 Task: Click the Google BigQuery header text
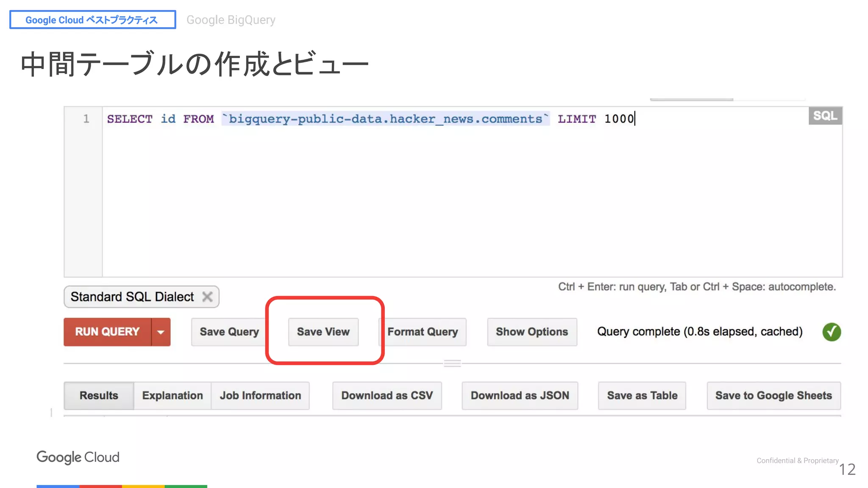click(231, 20)
